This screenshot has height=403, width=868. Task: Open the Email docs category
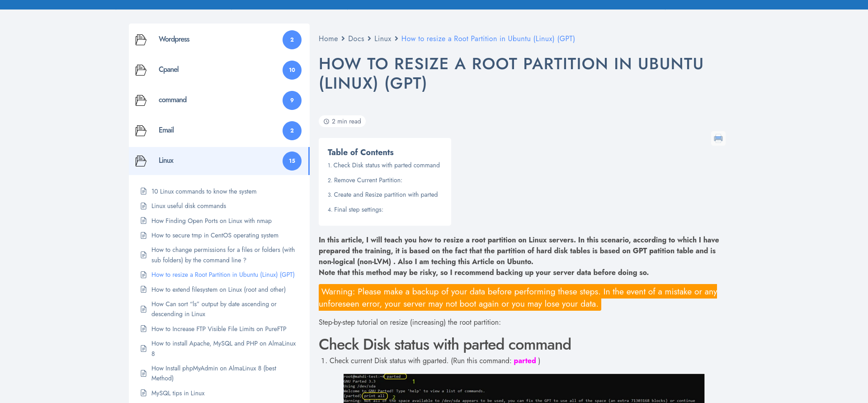click(166, 130)
